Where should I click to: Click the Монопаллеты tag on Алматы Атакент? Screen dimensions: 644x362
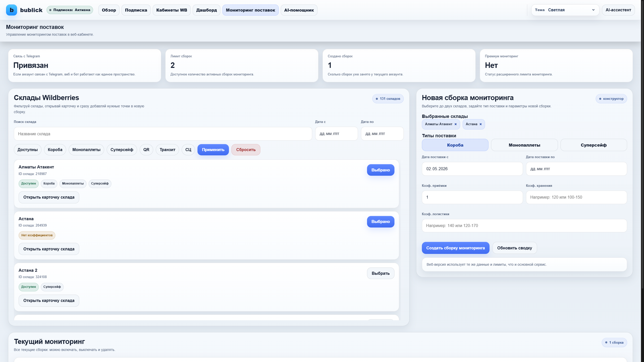coord(73,184)
